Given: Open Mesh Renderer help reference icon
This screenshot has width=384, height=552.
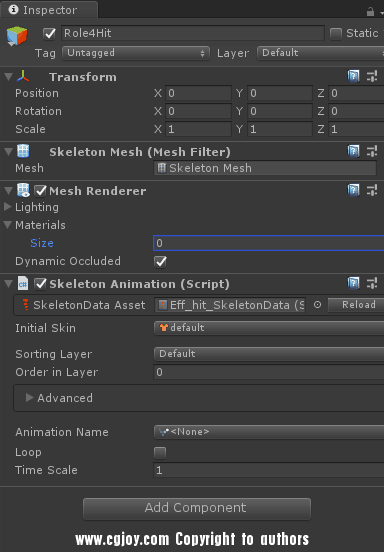Looking at the screenshot, I should tap(354, 190).
